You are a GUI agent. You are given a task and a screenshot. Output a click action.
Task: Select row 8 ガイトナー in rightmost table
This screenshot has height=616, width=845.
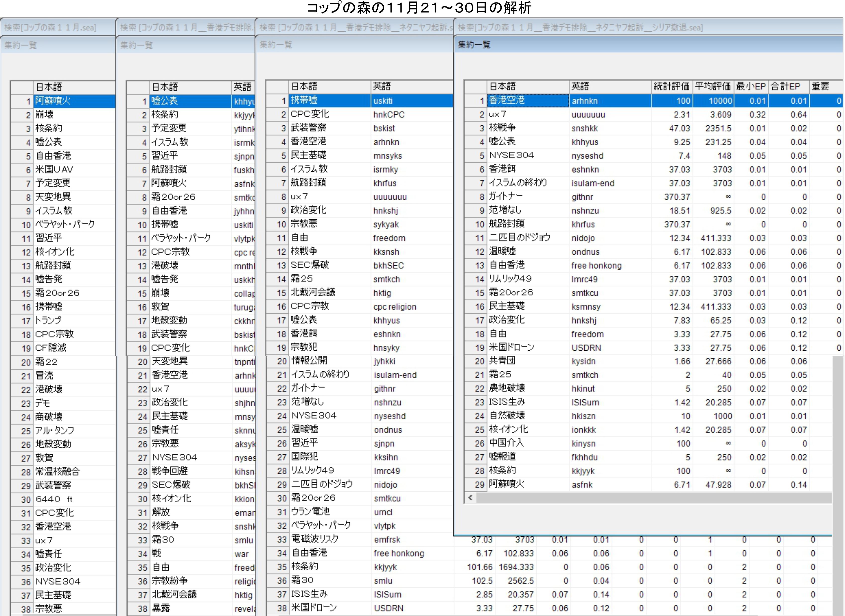[506, 196]
